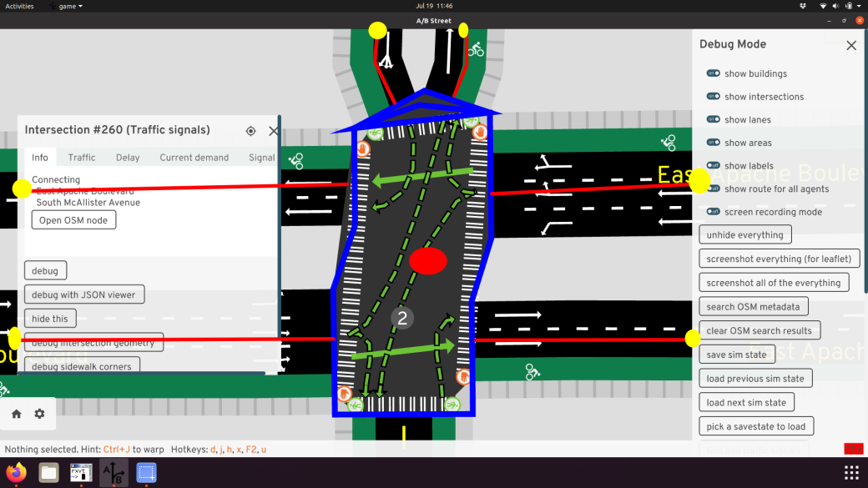Open the Traffic tab

[x=82, y=158]
